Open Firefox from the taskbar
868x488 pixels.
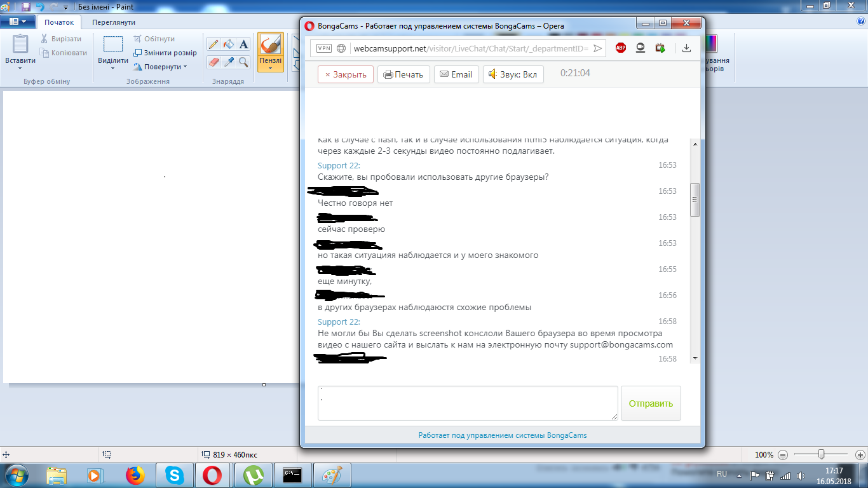(x=135, y=475)
